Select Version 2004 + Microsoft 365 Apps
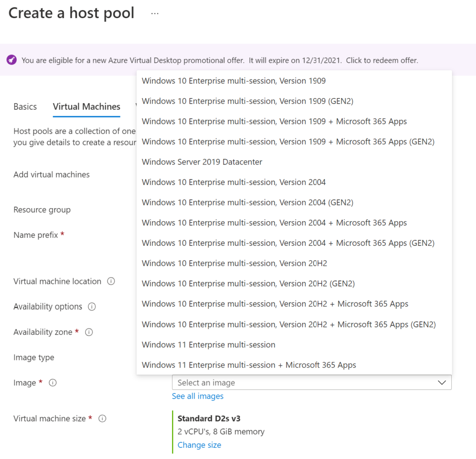The height and width of the screenshot is (459, 476). (x=294, y=223)
